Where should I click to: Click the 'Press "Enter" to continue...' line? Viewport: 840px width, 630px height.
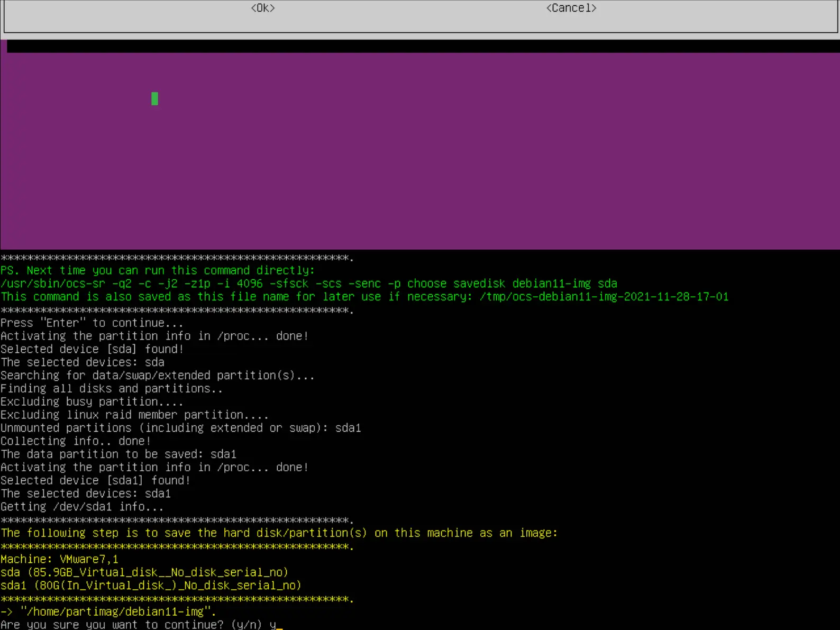click(92, 323)
